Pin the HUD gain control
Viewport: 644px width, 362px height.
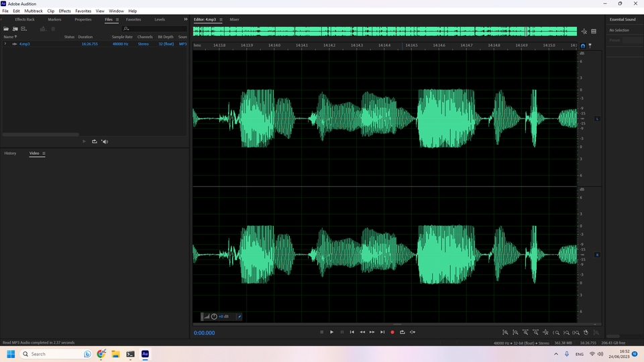[239, 316]
